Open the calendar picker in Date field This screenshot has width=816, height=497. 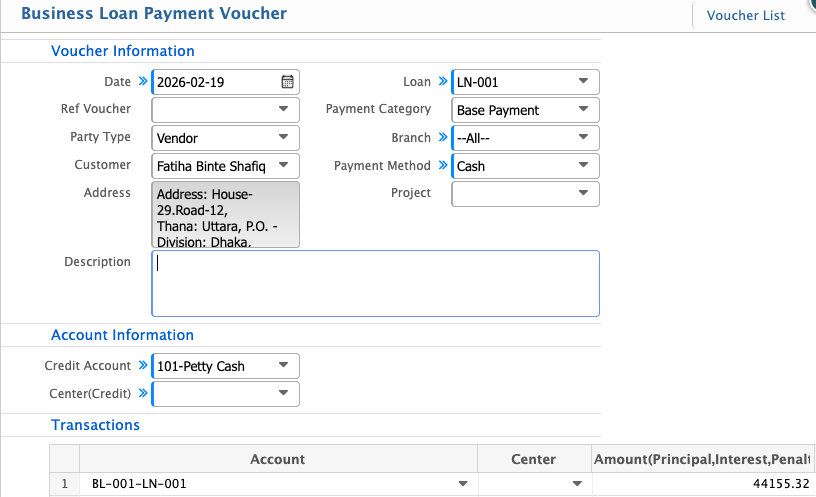point(286,82)
